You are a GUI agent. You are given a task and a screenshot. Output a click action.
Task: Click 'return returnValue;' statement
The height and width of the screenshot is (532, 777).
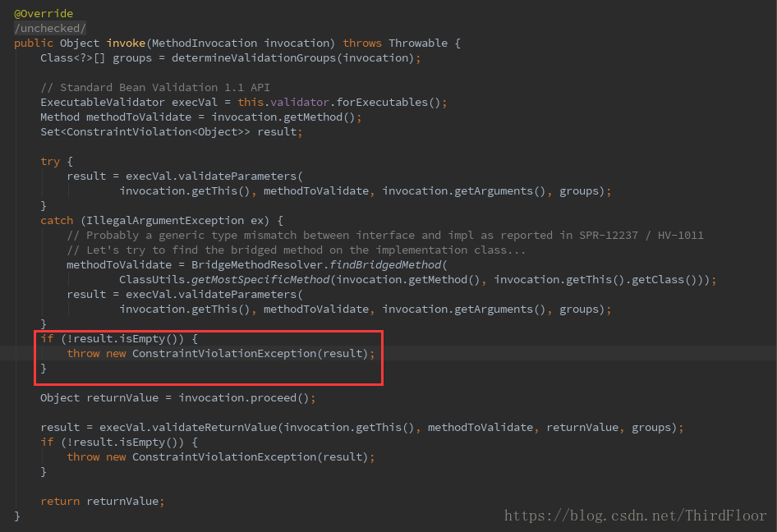tap(102, 502)
